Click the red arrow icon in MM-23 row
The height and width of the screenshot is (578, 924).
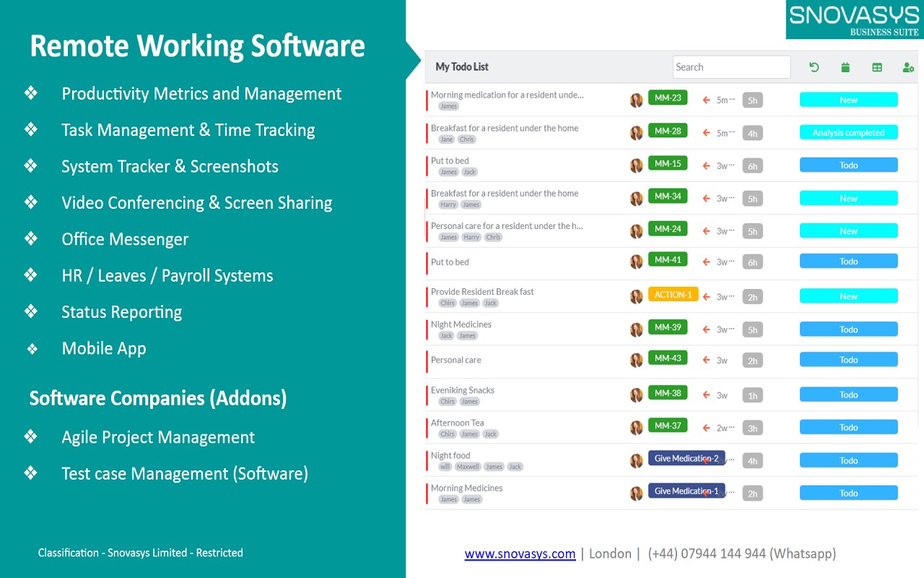707,100
